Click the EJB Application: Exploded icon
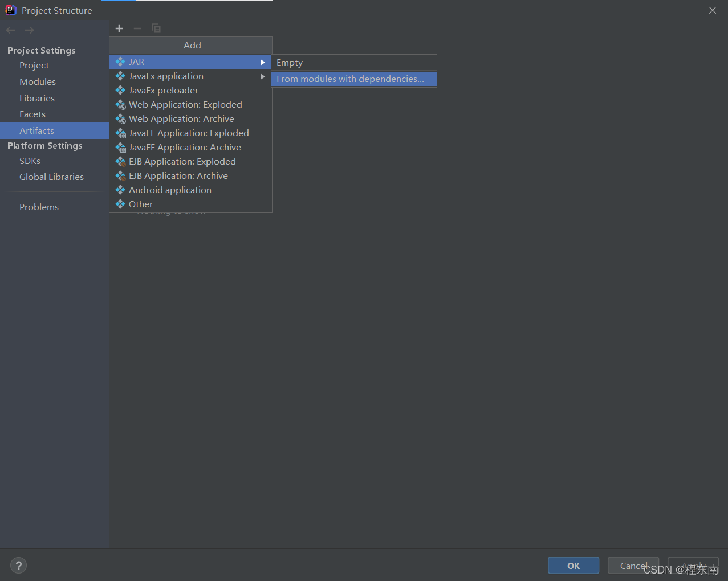Image resolution: width=728 pixels, height=581 pixels. 120,161
